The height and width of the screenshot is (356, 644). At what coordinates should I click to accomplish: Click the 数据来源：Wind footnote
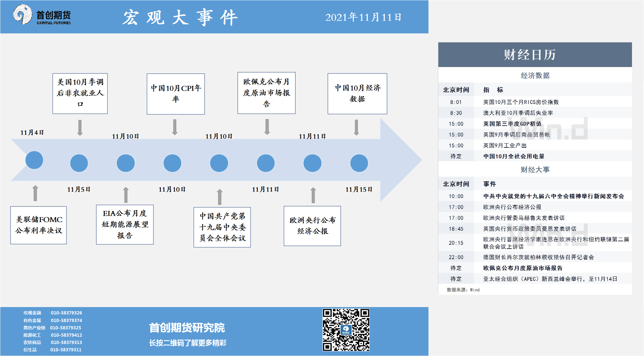point(463,290)
